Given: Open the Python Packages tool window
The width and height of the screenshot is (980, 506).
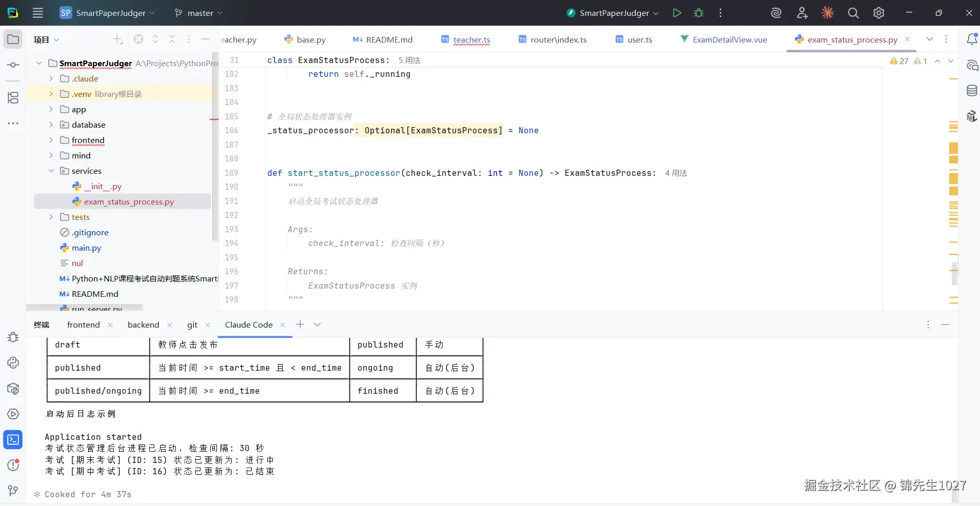Looking at the screenshot, I should 13,389.
